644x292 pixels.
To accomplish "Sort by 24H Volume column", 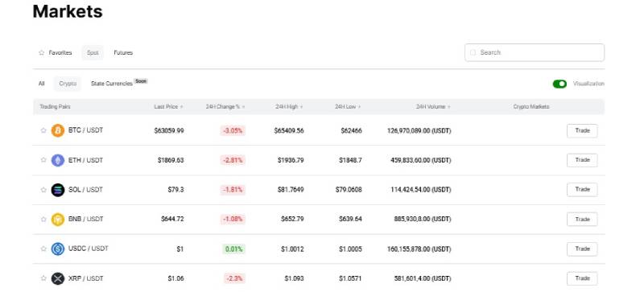I will coord(433,107).
